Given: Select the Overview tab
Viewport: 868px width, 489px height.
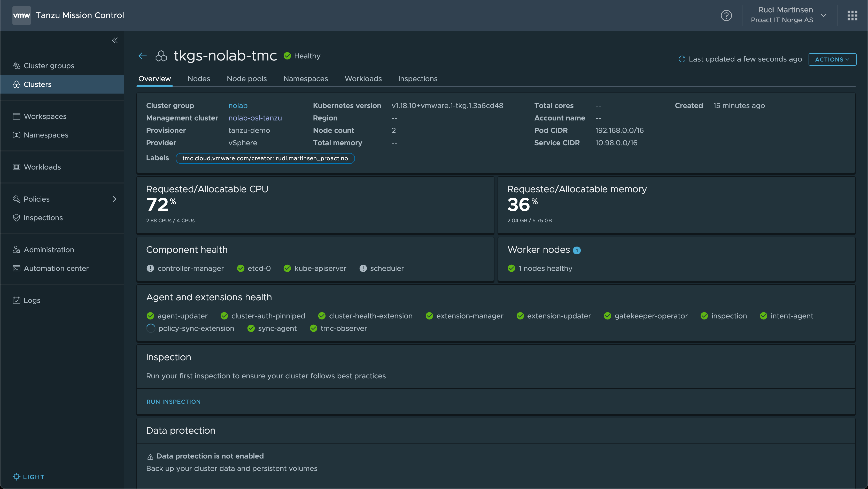Looking at the screenshot, I should click(155, 79).
